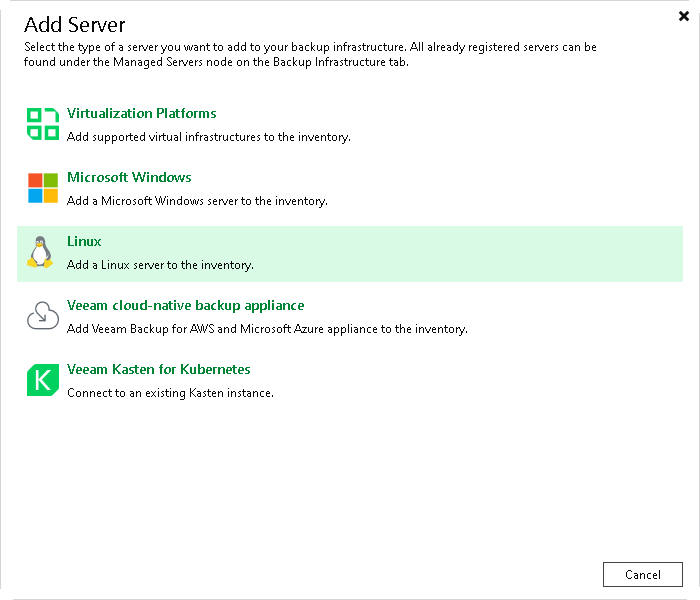Open the Virtualization Platforms link
This screenshot has height=600, width=700.
click(x=142, y=113)
